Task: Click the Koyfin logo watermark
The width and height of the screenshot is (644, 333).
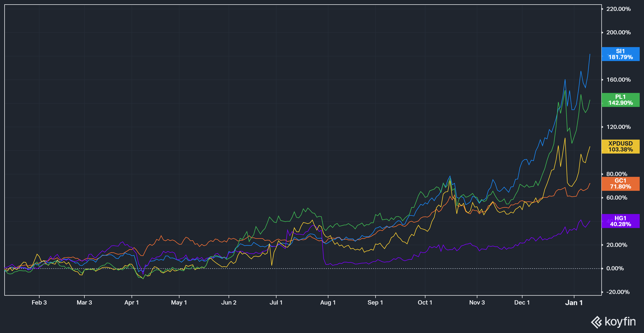Action: tap(613, 322)
